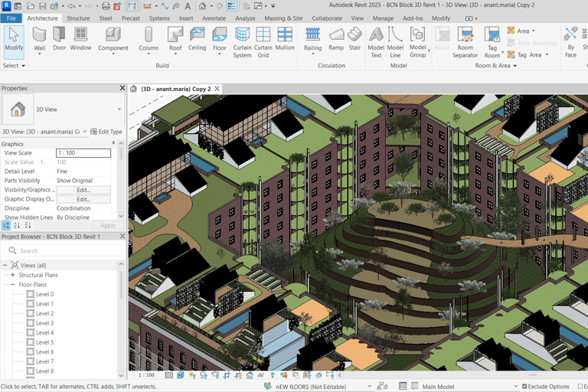Screen dimensions: 588x392
Task: Expand the Structural Plans node
Action: coord(13,275)
